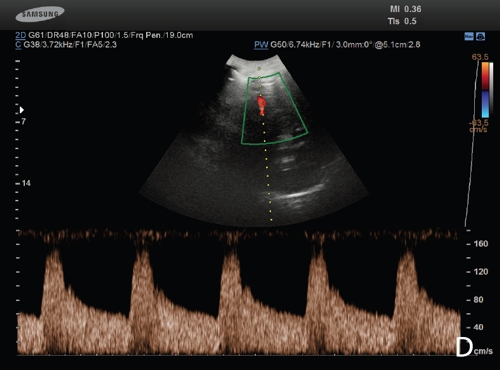500x370 pixels.
Task: Select the 2D mode label
Action: [x=21, y=35]
